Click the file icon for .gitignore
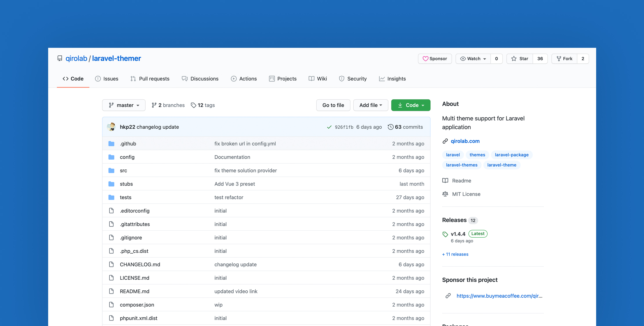 tap(111, 238)
